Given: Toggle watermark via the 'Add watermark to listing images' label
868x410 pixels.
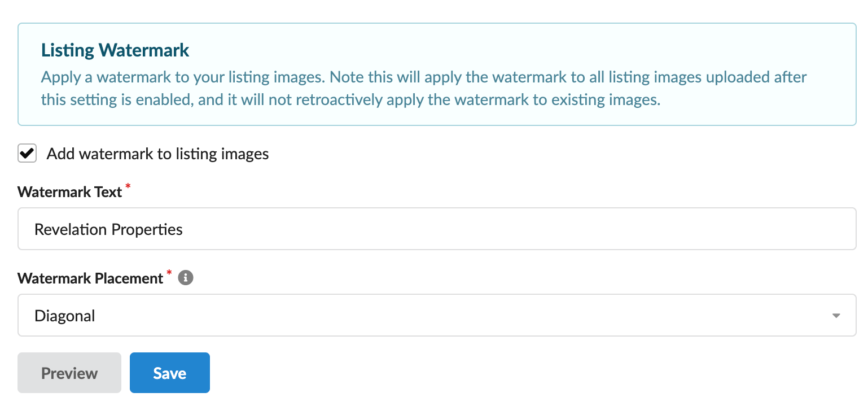Looking at the screenshot, I should click(x=157, y=154).
